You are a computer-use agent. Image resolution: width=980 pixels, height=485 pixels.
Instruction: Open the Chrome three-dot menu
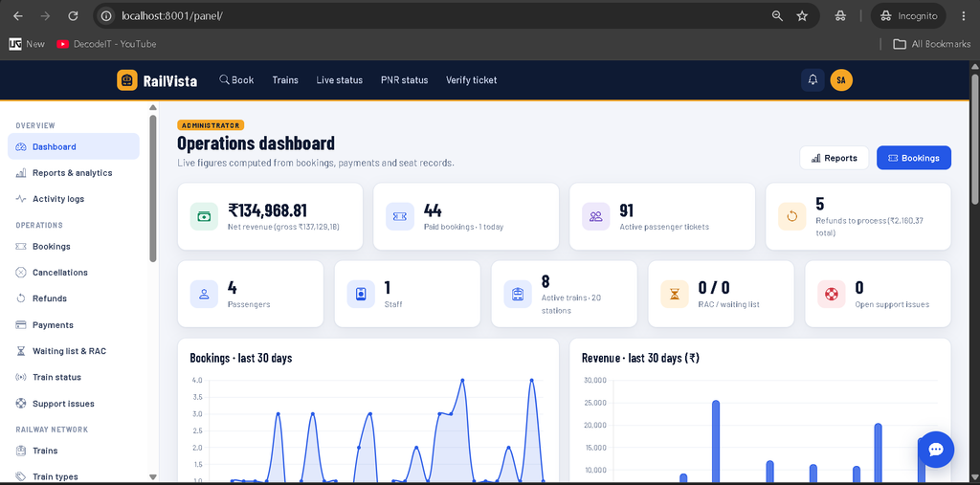(x=962, y=16)
